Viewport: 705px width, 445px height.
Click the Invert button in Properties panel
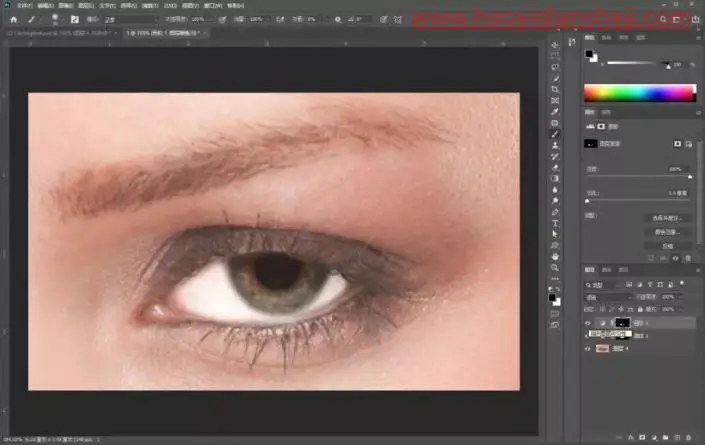[x=667, y=246]
